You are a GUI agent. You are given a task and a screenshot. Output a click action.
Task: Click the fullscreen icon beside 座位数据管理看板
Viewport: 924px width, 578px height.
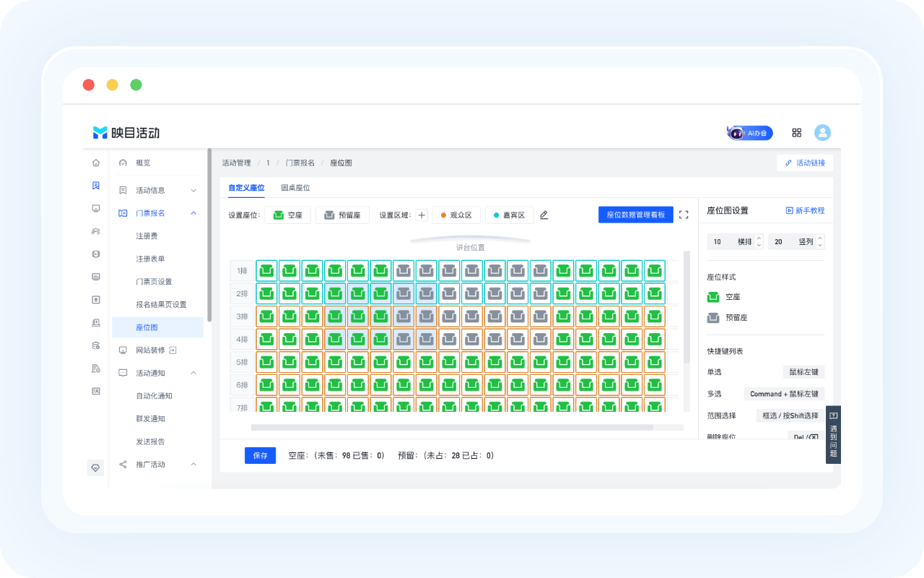(x=684, y=215)
